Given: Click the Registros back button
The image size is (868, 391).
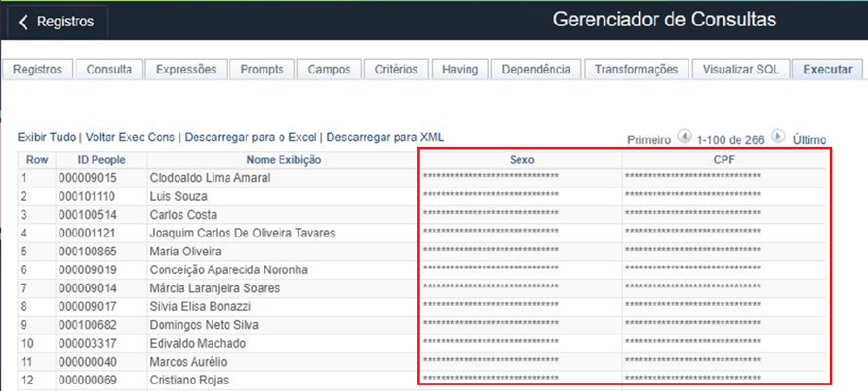Looking at the screenshot, I should coord(57,22).
